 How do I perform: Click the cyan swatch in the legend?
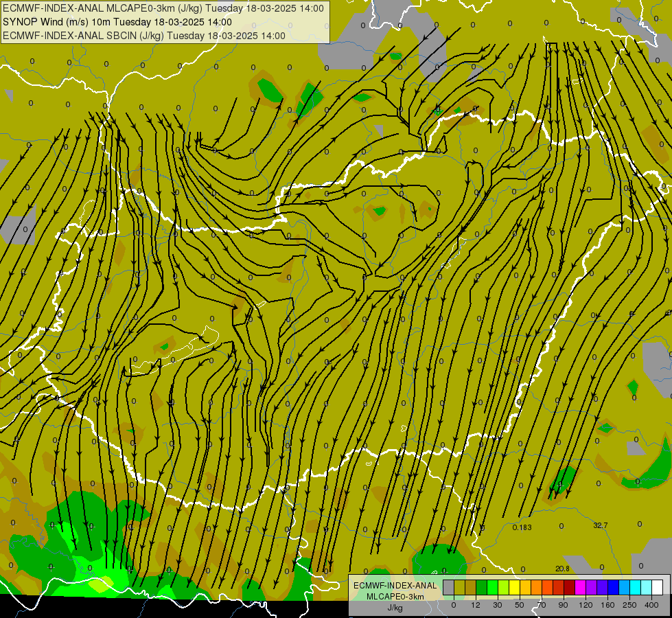click(x=636, y=587)
